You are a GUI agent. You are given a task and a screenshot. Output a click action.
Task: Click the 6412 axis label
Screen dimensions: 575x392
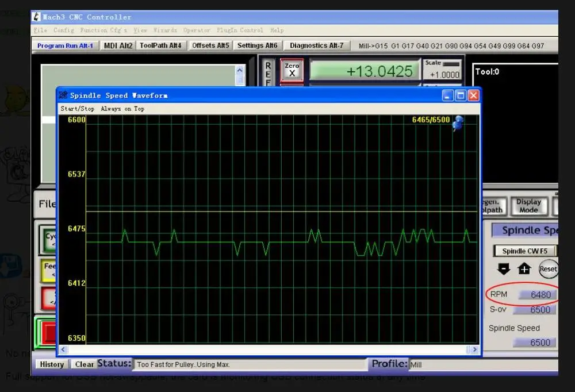click(x=76, y=283)
